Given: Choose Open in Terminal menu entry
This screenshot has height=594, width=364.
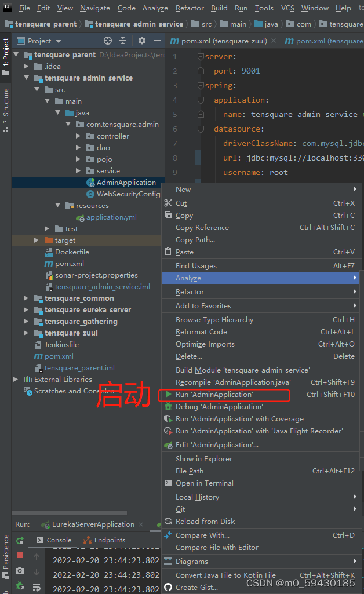Looking at the screenshot, I should click(261, 483).
